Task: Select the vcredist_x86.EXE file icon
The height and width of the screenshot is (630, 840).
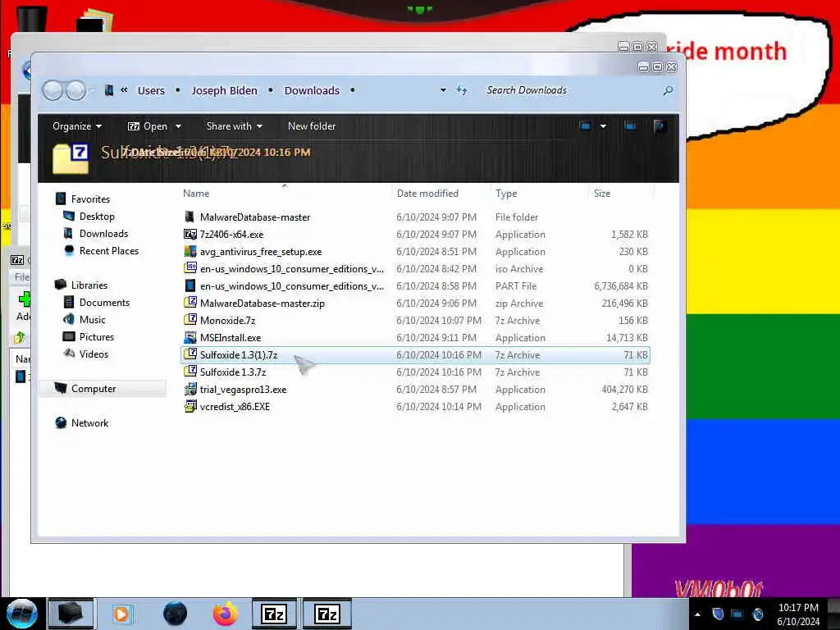Action: 189,406
